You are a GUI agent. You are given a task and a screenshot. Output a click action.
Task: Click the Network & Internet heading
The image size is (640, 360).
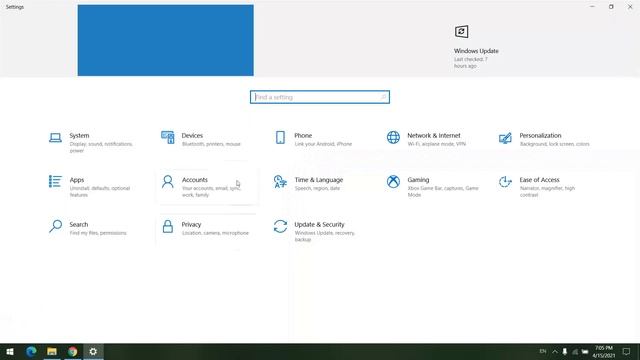[x=434, y=136]
